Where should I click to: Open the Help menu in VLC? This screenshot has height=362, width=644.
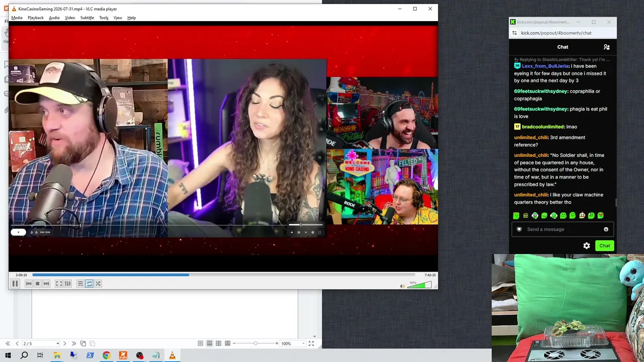[x=131, y=18]
